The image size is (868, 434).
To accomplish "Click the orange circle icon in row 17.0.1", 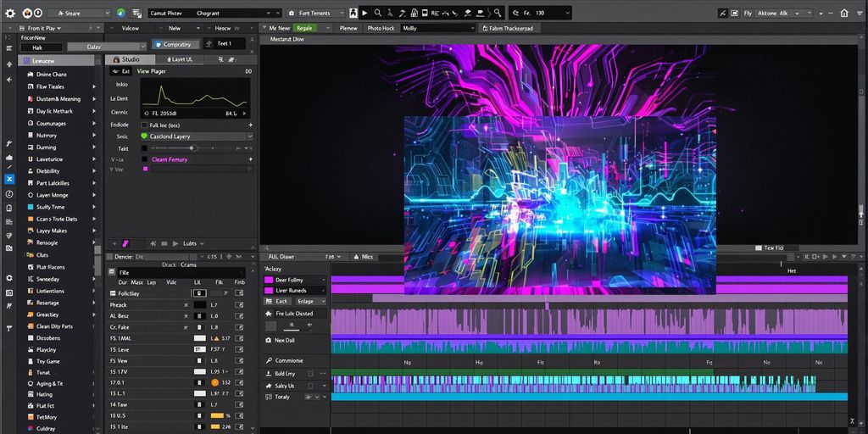I will [x=215, y=382].
